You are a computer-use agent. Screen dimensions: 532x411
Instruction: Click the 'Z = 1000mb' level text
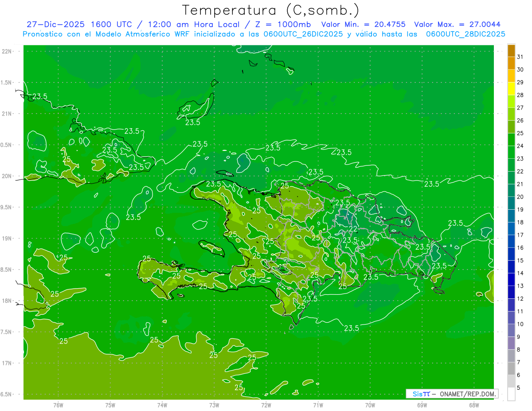point(283,24)
